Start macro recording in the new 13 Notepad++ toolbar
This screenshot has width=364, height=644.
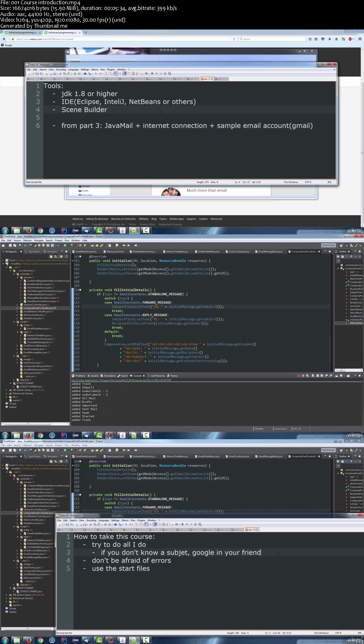tap(152, 74)
